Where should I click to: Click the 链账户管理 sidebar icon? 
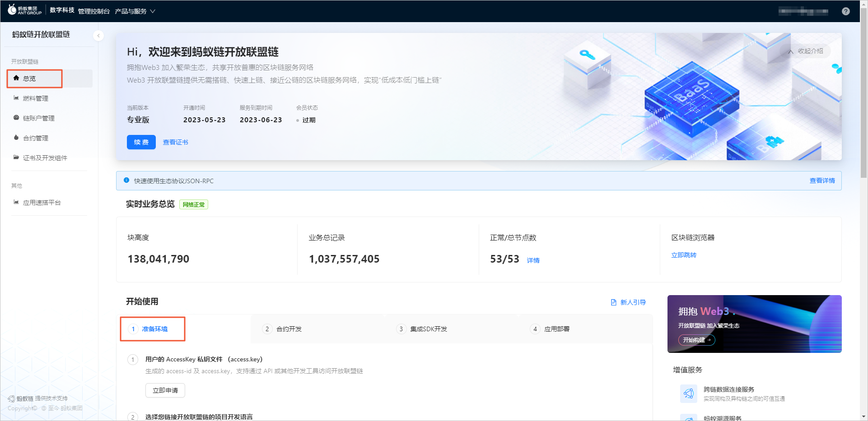16,118
